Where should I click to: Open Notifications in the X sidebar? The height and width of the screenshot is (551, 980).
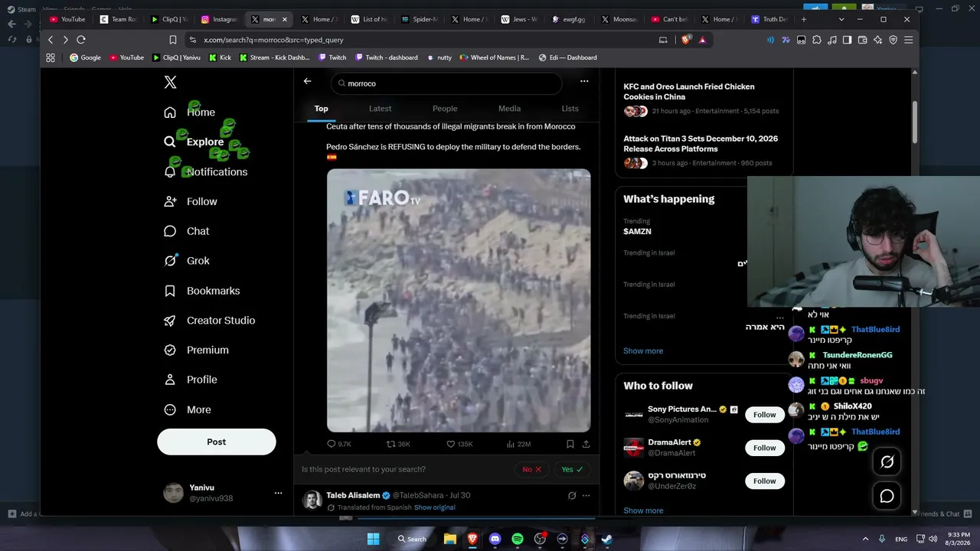[x=205, y=171]
